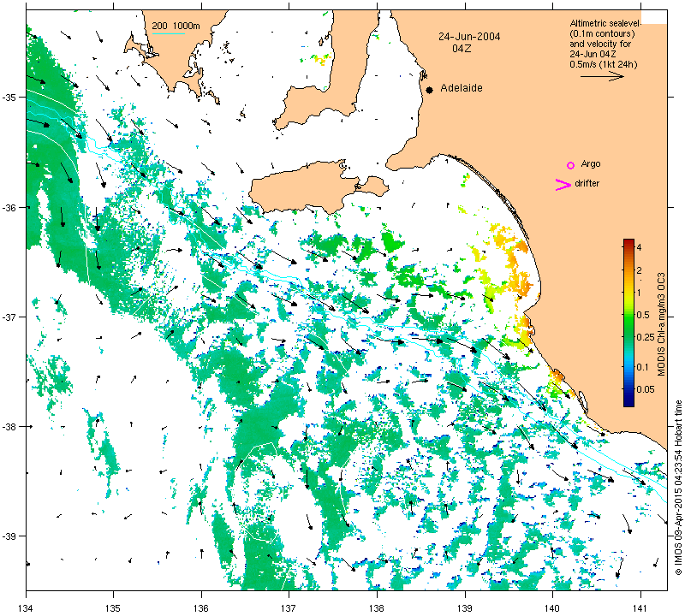Click the 04Z time label under date
The height and width of the screenshot is (616, 685).
point(462,49)
